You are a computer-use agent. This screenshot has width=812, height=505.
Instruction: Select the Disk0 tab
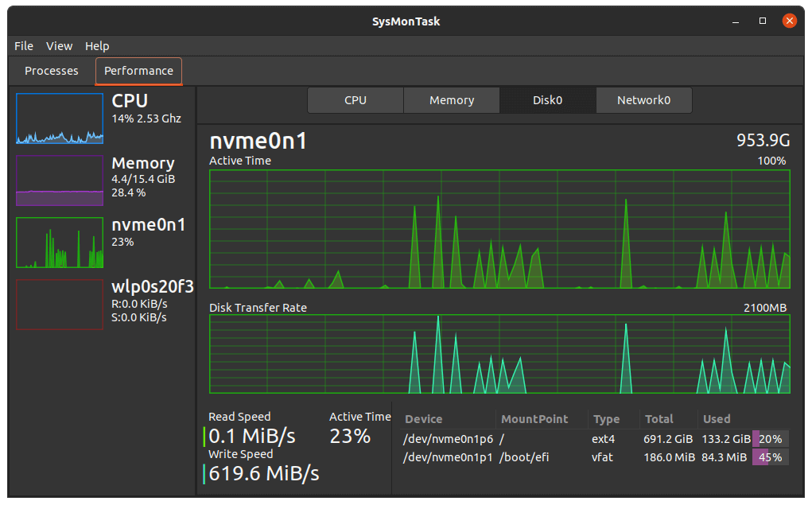(547, 99)
